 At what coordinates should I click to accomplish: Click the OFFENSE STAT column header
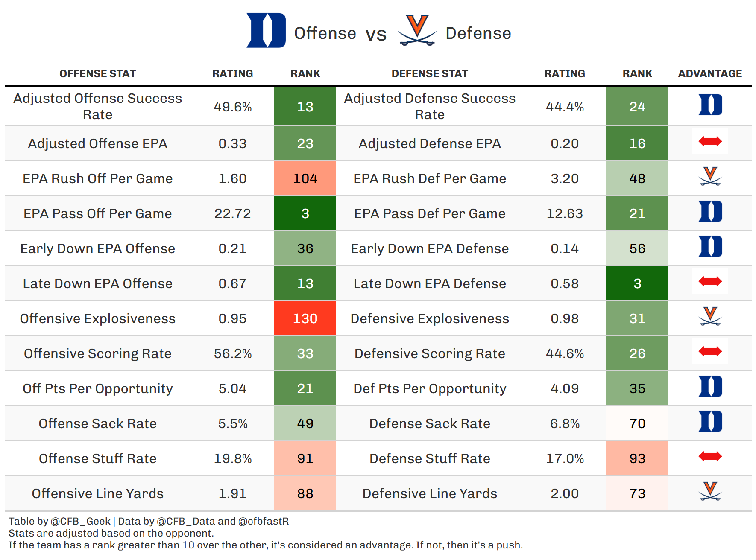click(97, 74)
